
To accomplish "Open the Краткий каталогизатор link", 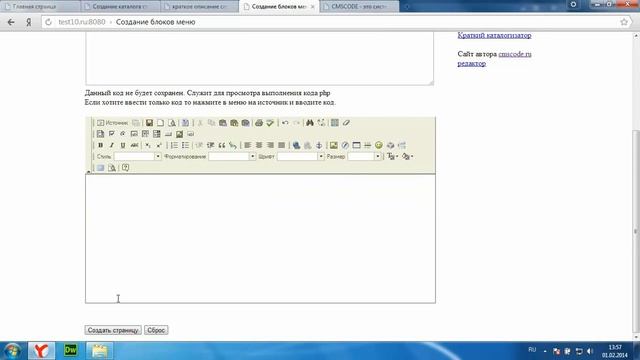I will tap(494, 35).
